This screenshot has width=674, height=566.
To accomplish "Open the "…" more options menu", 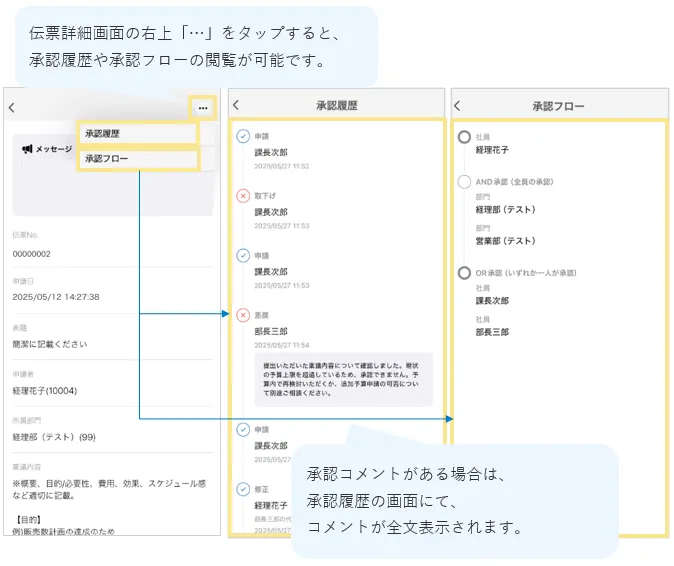I will (203, 107).
